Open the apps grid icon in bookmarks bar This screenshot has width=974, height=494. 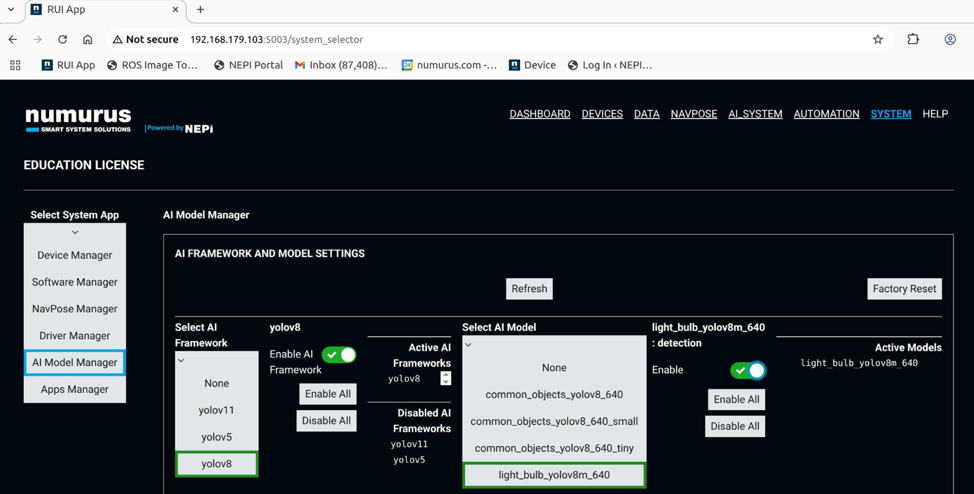[x=15, y=65]
